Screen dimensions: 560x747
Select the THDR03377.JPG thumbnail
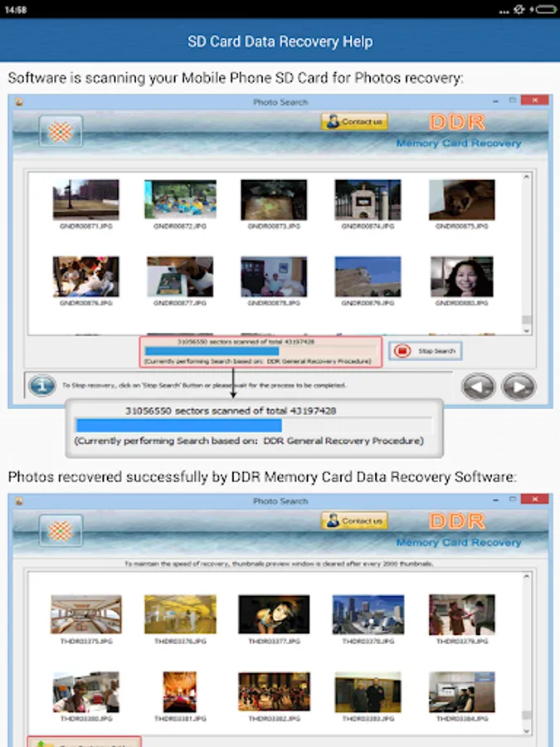tap(274, 614)
